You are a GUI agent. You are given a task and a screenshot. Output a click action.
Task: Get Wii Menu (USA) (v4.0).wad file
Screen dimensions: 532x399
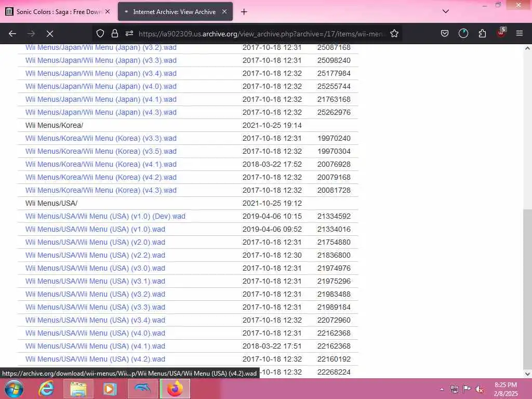pos(95,333)
